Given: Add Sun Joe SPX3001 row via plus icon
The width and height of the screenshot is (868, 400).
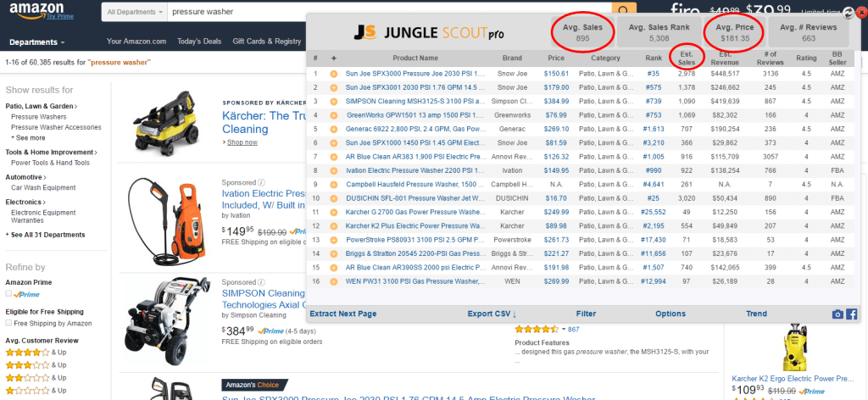Looking at the screenshot, I should click(x=333, y=87).
